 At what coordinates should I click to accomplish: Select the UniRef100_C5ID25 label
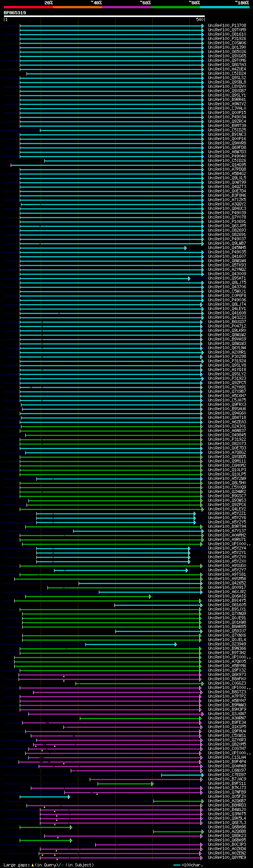[227, 130]
